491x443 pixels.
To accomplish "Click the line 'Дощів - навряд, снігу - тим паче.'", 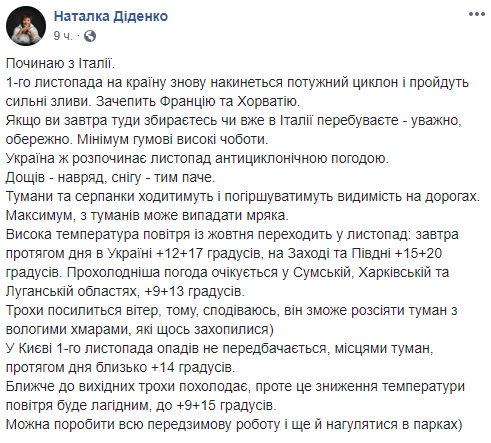I will pyautogui.click(x=110, y=177).
